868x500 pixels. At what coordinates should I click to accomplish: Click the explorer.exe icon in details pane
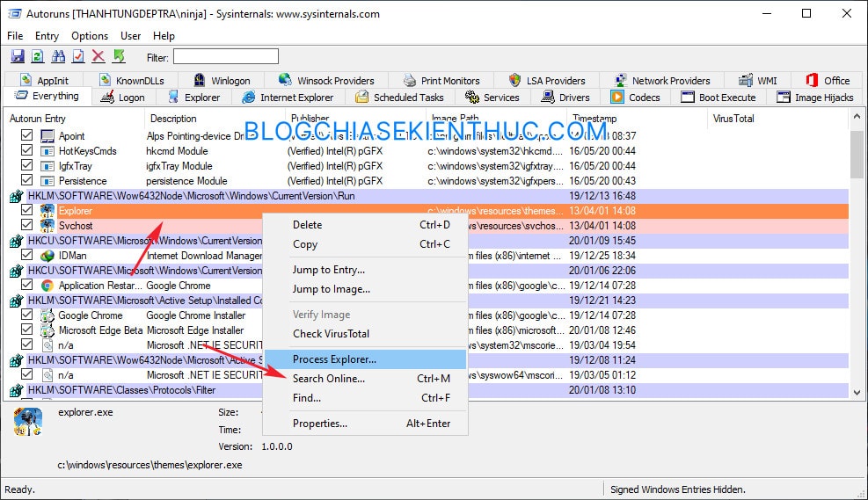27,422
